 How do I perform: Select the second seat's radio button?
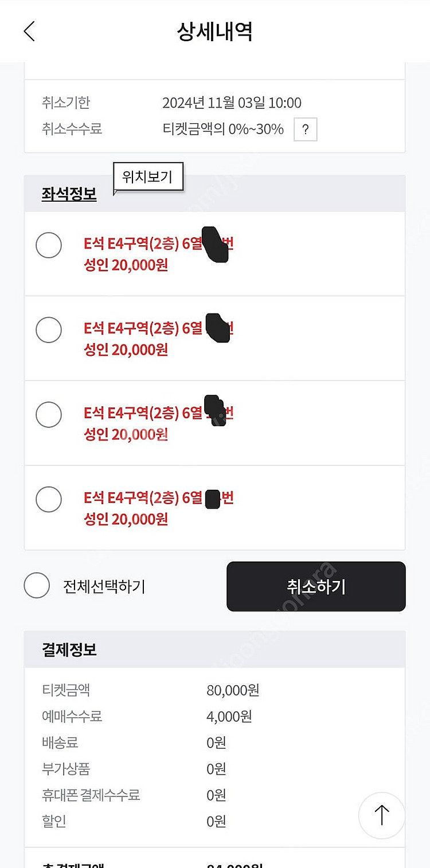tap(49, 330)
